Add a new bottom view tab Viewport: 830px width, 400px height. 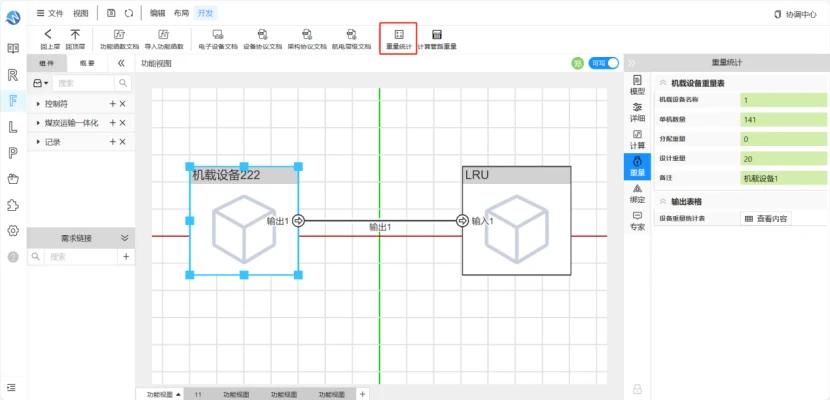(x=362, y=394)
